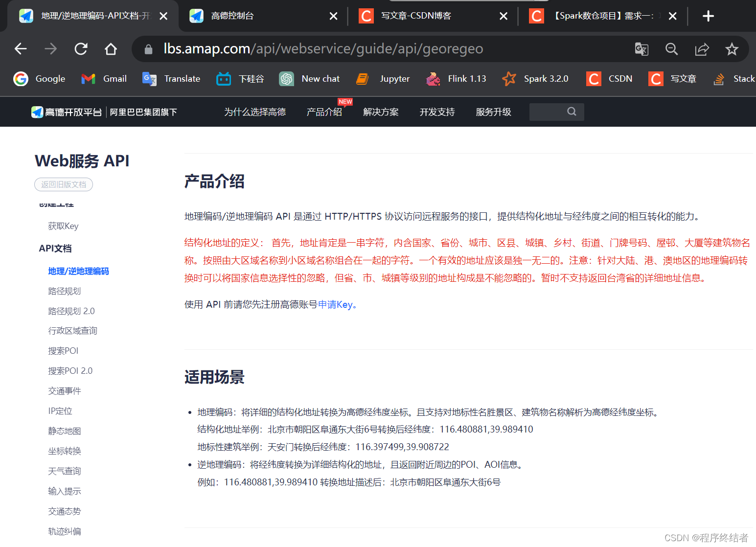Screen dimensions: 756x547
Task: Open the 下硅谷 bookmark
Action: [240, 79]
